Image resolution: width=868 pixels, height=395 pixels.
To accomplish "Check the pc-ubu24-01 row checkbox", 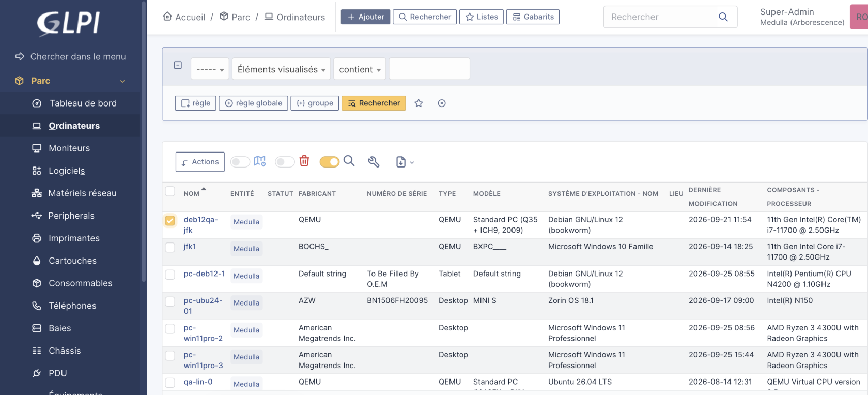I will click(170, 301).
